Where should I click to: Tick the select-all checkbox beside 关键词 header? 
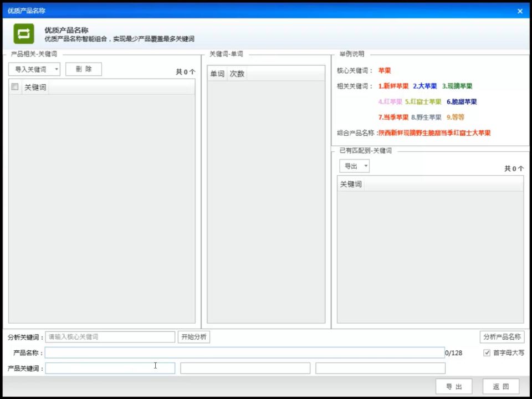click(x=14, y=87)
